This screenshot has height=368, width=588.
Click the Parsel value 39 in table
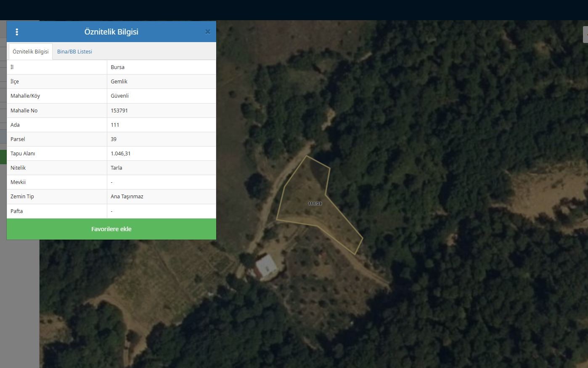tap(114, 139)
